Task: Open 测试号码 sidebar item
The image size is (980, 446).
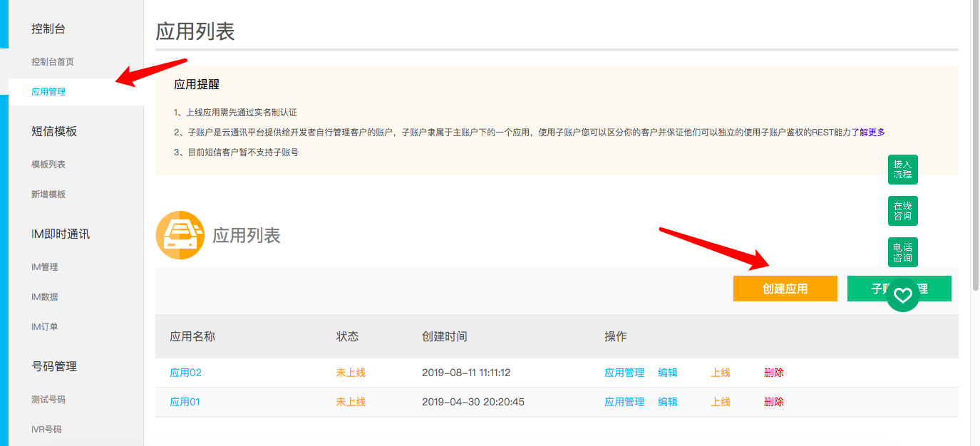Action: pos(48,400)
